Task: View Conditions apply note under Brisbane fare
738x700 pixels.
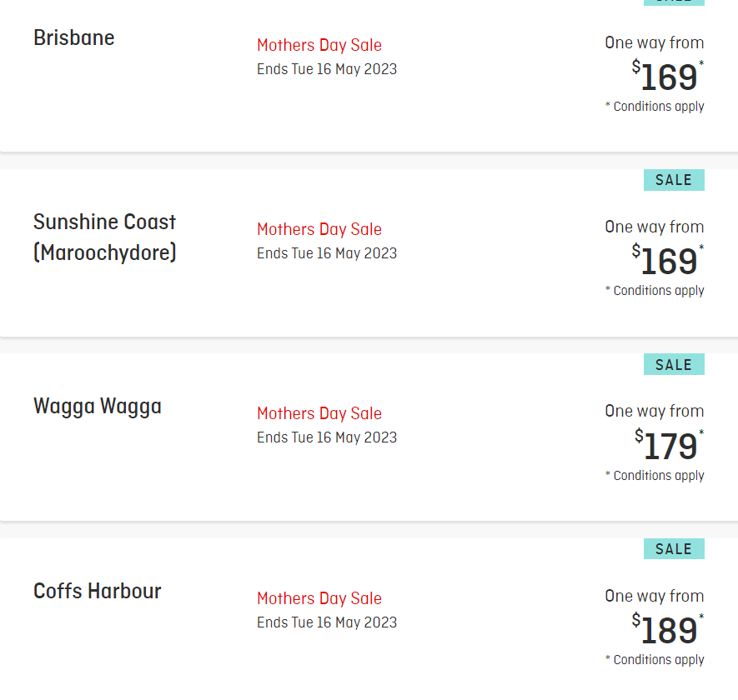Action: point(655,107)
